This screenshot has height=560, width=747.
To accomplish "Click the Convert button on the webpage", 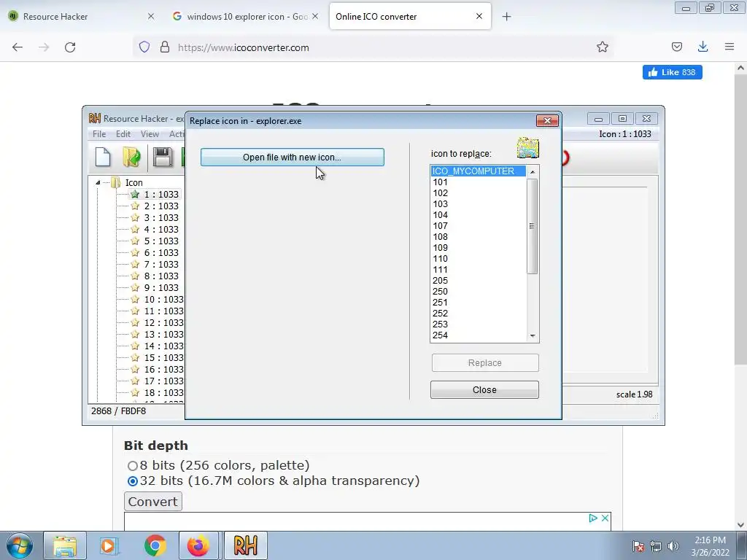I will tap(153, 502).
